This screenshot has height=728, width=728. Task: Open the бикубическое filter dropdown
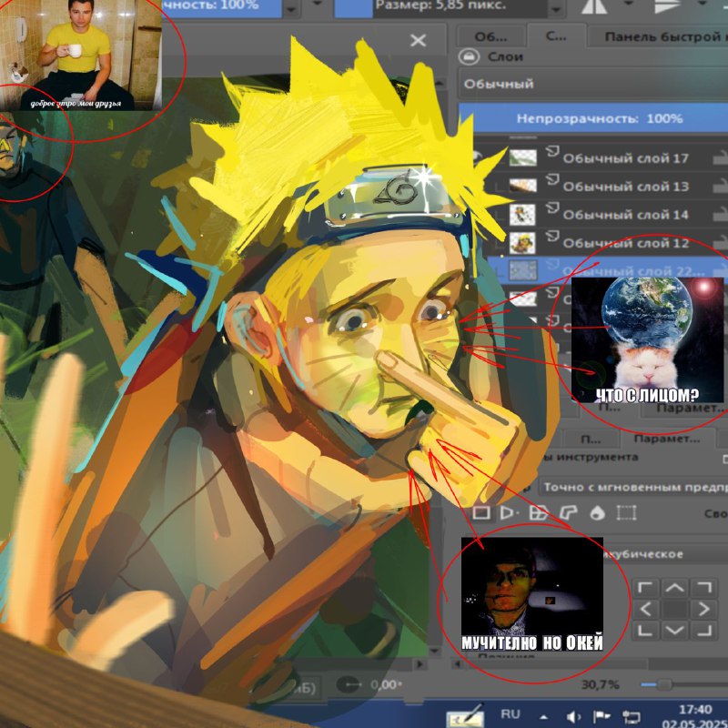(x=666, y=554)
